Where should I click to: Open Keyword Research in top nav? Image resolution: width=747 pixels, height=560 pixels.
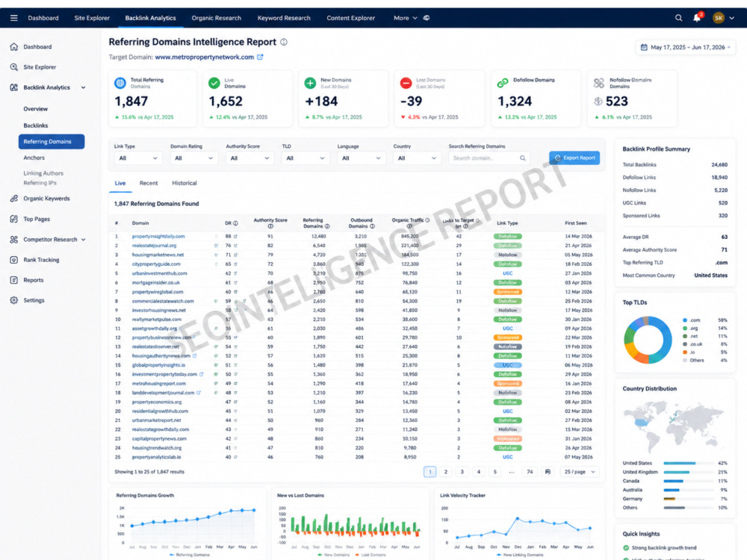[284, 18]
